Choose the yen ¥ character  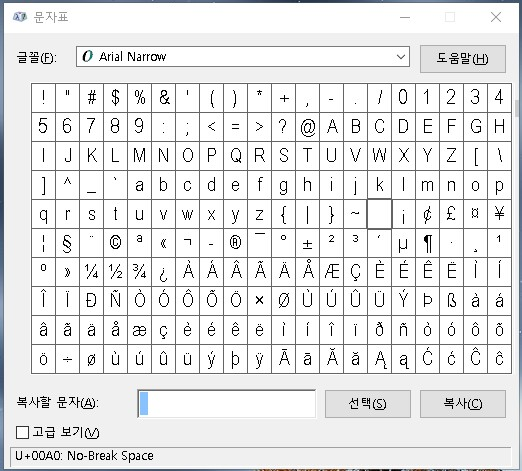pyautogui.click(x=499, y=214)
